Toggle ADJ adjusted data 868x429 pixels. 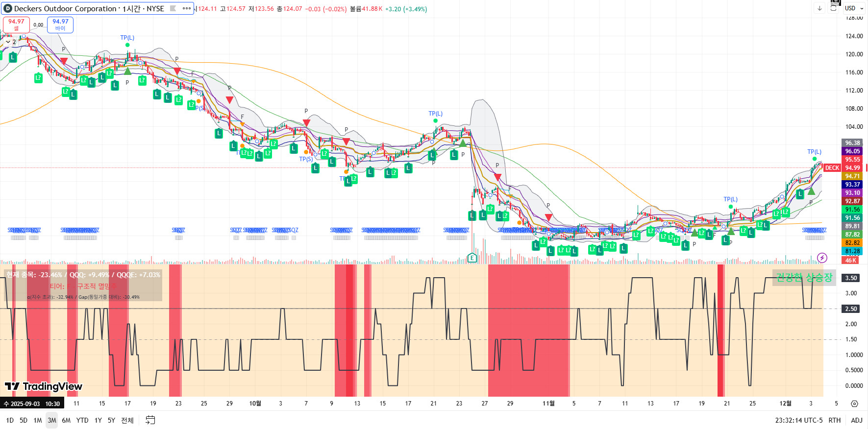pos(857,420)
